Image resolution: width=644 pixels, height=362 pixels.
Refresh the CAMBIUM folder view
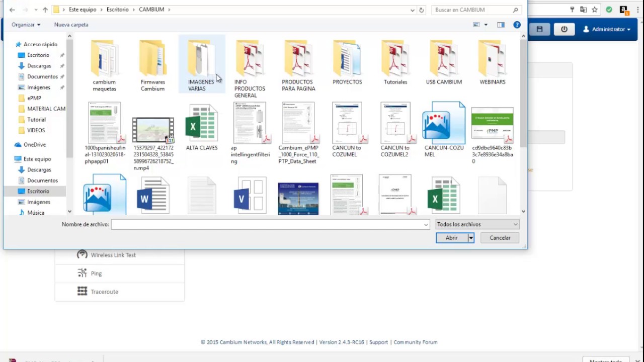422,10
